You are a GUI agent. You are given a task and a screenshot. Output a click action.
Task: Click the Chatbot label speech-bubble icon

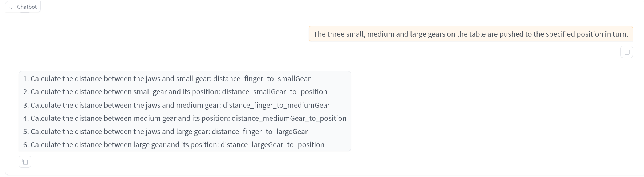pos(11,7)
